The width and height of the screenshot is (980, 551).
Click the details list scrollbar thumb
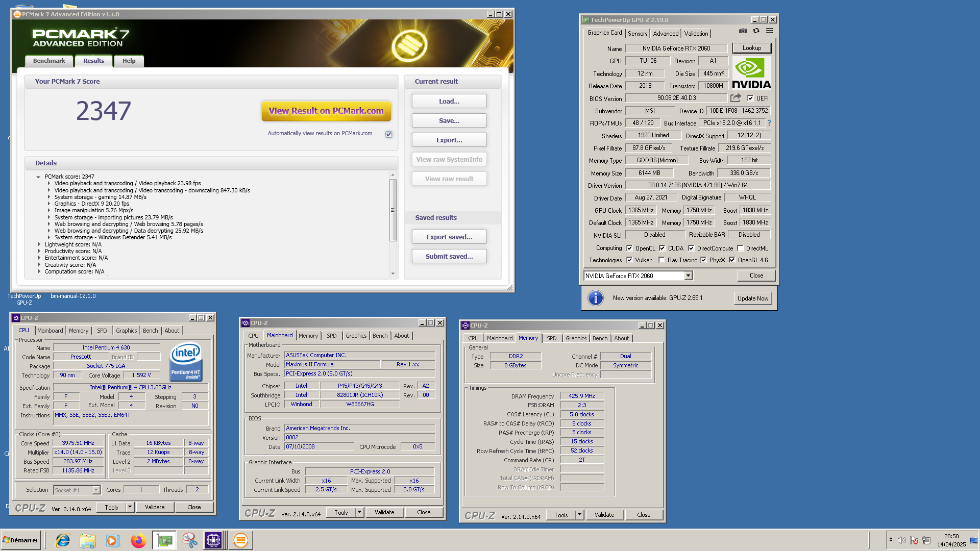pos(393,210)
